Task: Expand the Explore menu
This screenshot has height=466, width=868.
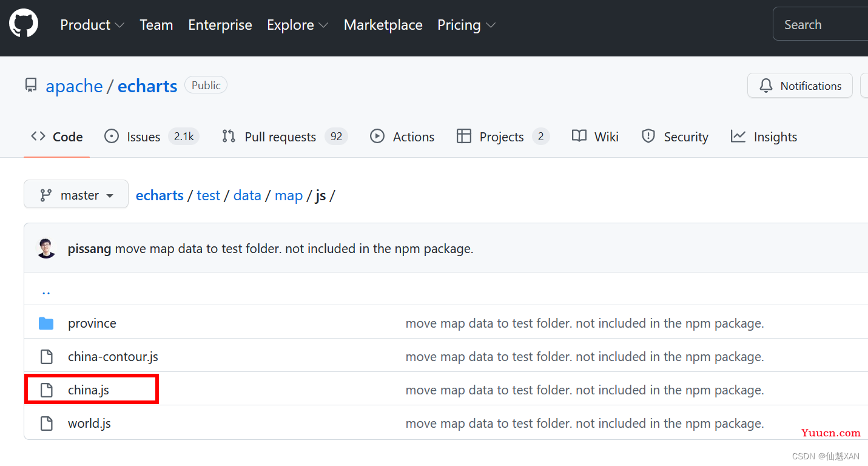Action: click(x=298, y=25)
